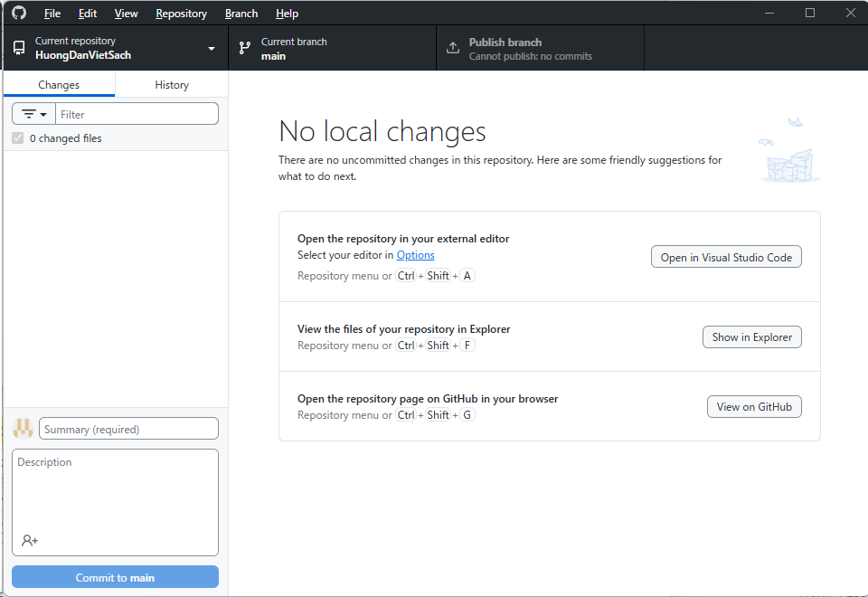Focus the Summary (required) input field

tap(128, 429)
